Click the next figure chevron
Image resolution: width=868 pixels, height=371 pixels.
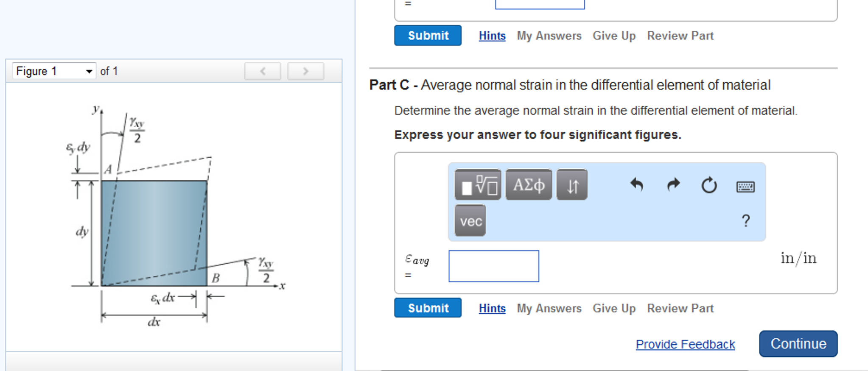click(305, 71)
